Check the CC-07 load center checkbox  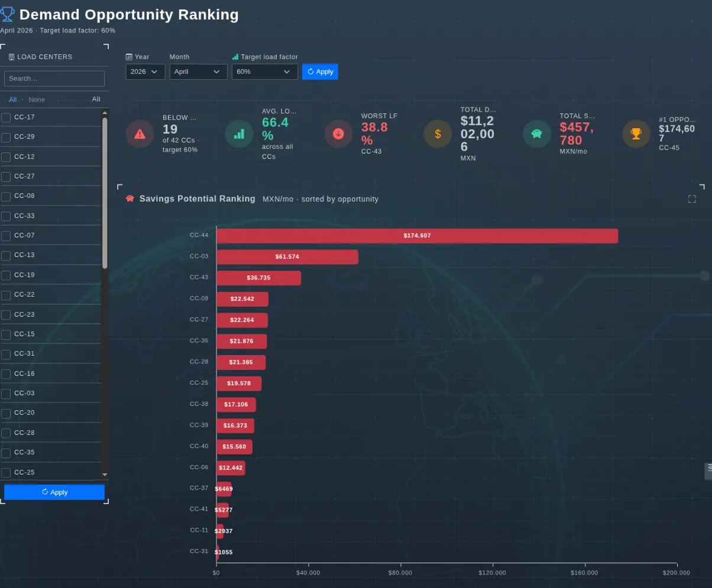6,236
